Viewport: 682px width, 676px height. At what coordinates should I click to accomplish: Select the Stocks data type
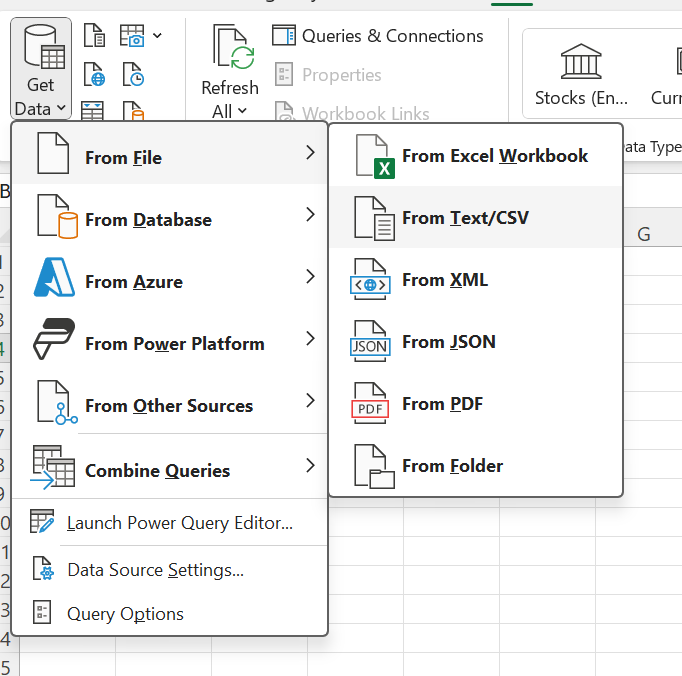(x=581, y=74)
